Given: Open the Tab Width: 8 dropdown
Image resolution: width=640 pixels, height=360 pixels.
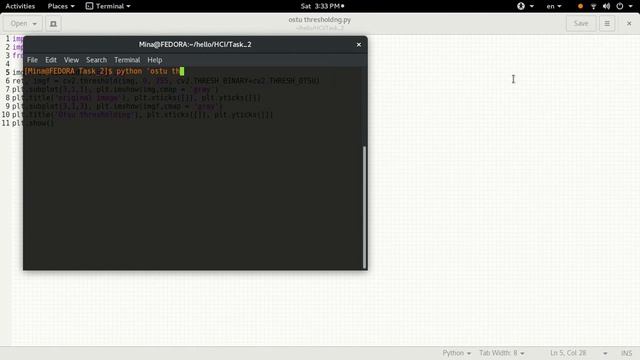Looking at the screenshot, I should point(502,353).
